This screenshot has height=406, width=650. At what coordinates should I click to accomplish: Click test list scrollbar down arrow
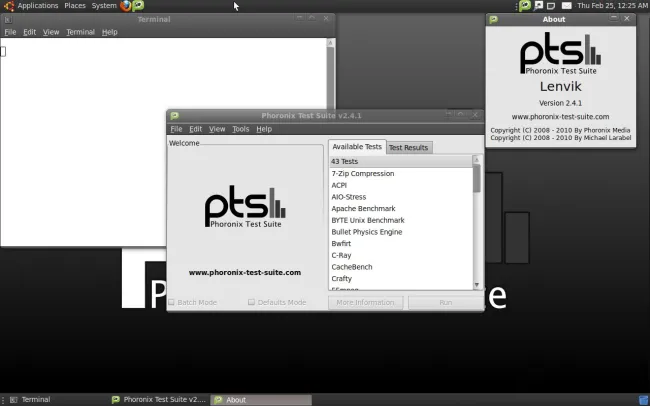point(477,285)
